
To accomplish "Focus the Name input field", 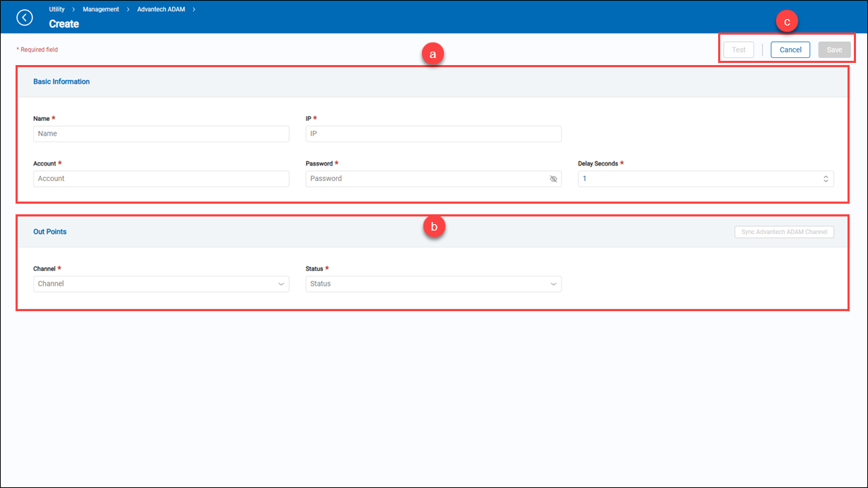I will (x=161, y=134).
